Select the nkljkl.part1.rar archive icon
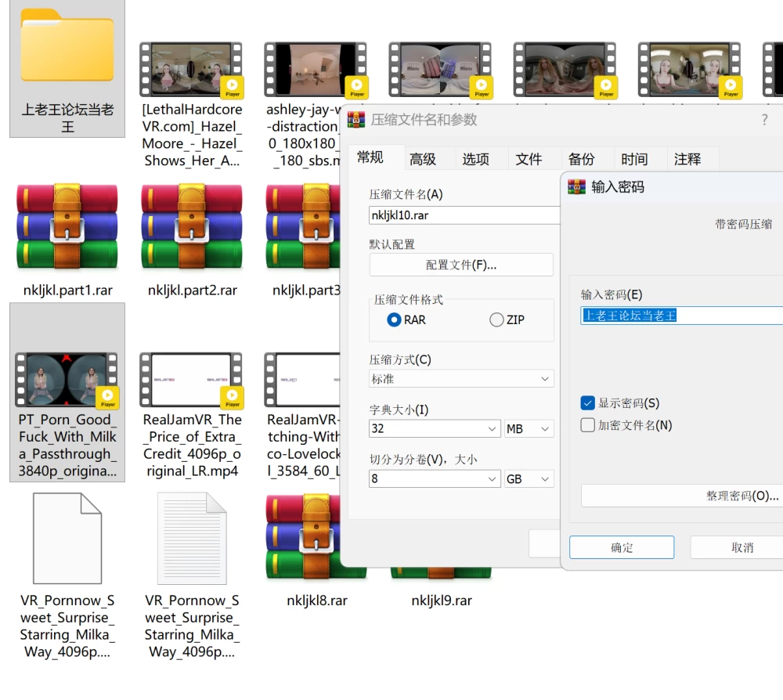This screenshot has height=700, width=783. point(67,228)
